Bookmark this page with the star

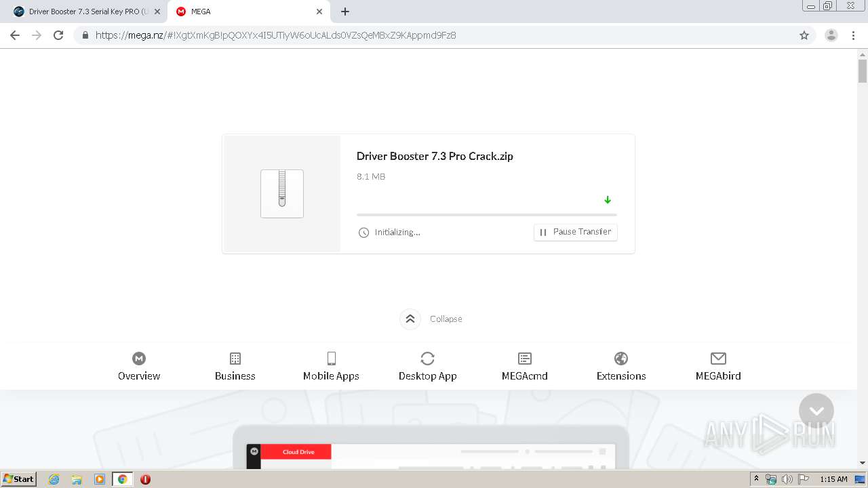point(804,35)
